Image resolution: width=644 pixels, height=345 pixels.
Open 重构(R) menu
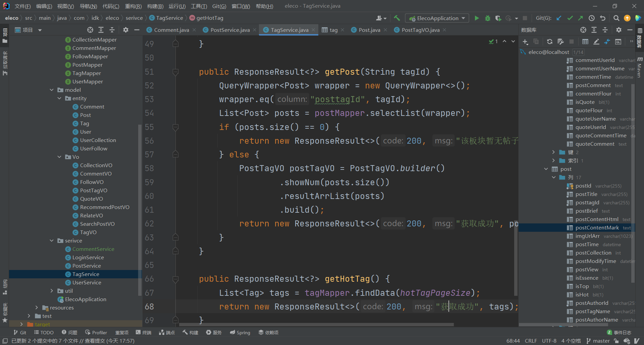coord(133,6)
